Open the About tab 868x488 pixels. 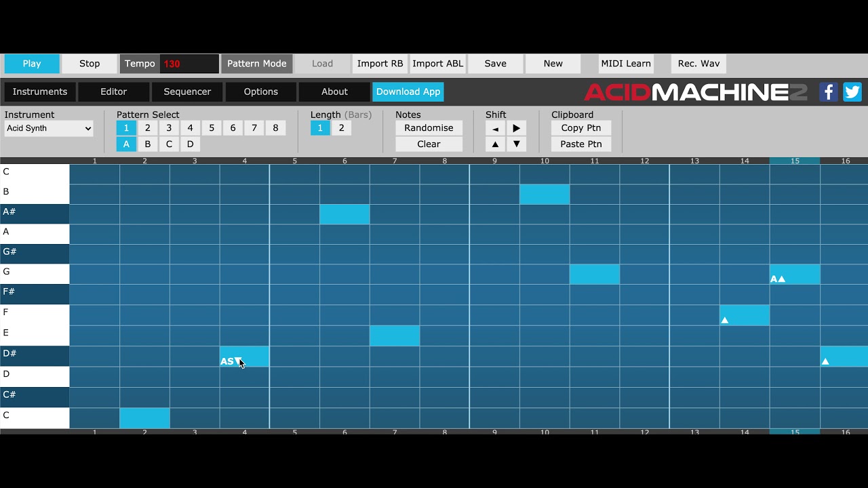click(334, 91)
